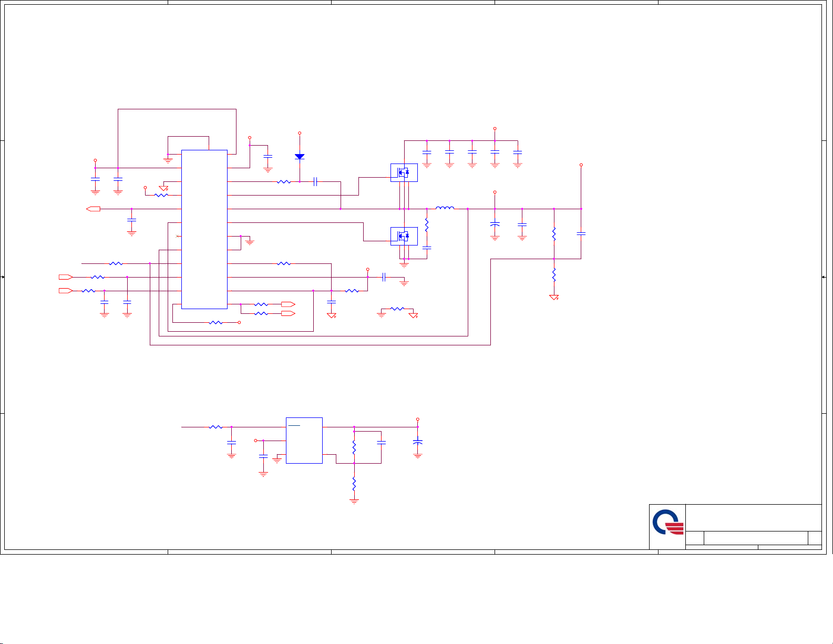Select the snubber resistor beside lower MOSFET
This screenshot has height=644, width=833.
tap(427, 226)
